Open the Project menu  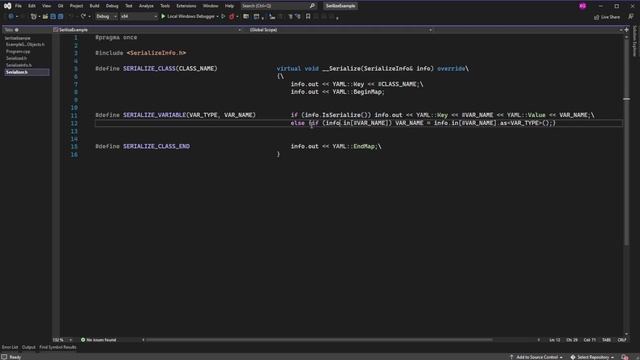click(x=76, y=6)
